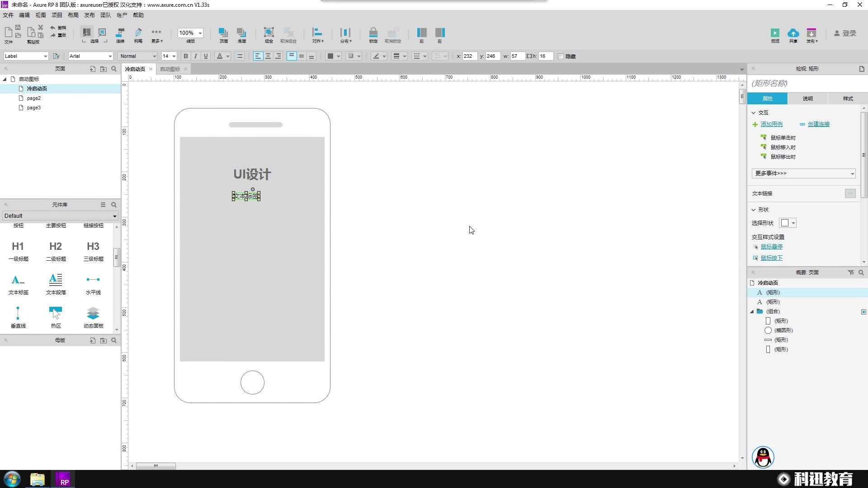Switch to the 说明 tab
Screen dimensions: 868x488
808,98
